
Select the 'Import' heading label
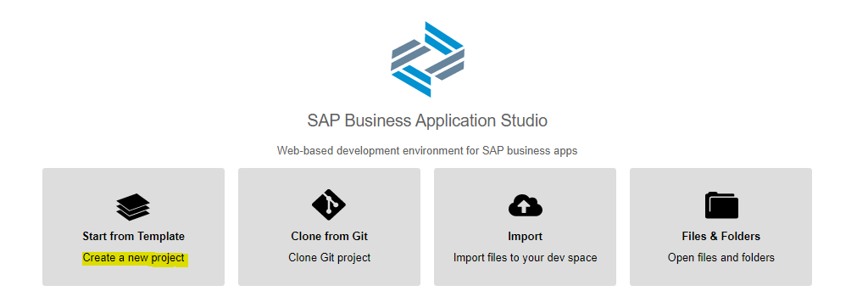(x=525, y=237)
